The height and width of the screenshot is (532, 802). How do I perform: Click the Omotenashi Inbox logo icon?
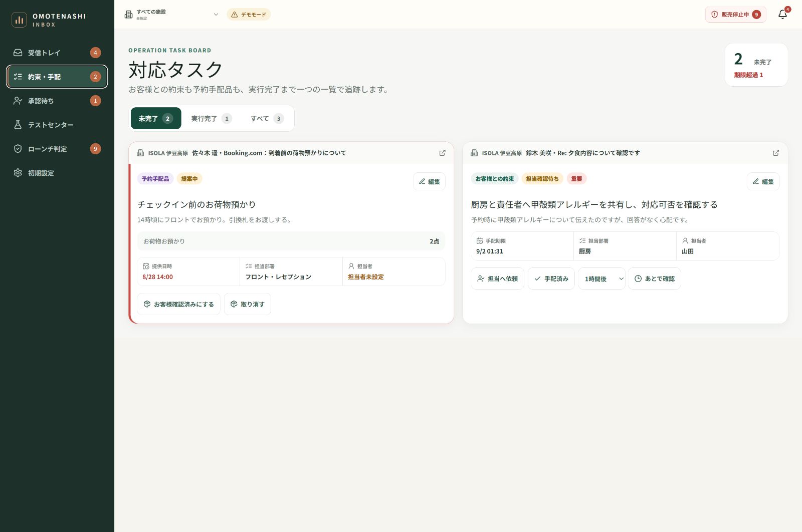(19, 20)
